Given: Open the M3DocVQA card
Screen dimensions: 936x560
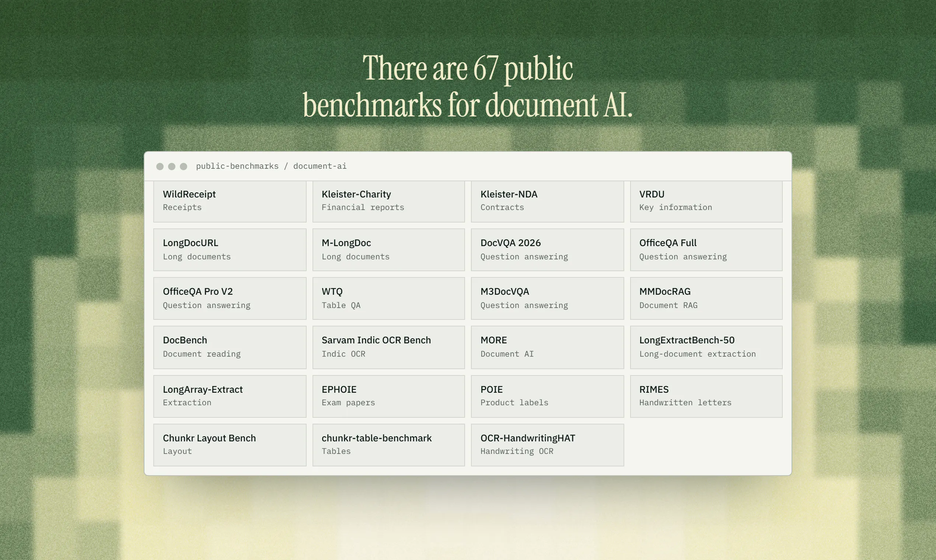Looking at the screenshot, I should tap(547, 298).
